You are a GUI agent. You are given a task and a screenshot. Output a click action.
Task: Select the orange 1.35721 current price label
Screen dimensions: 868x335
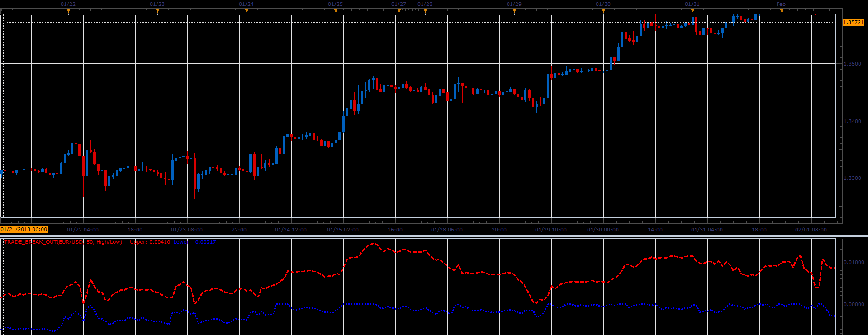pyautogui.click(x=854, y=22)
